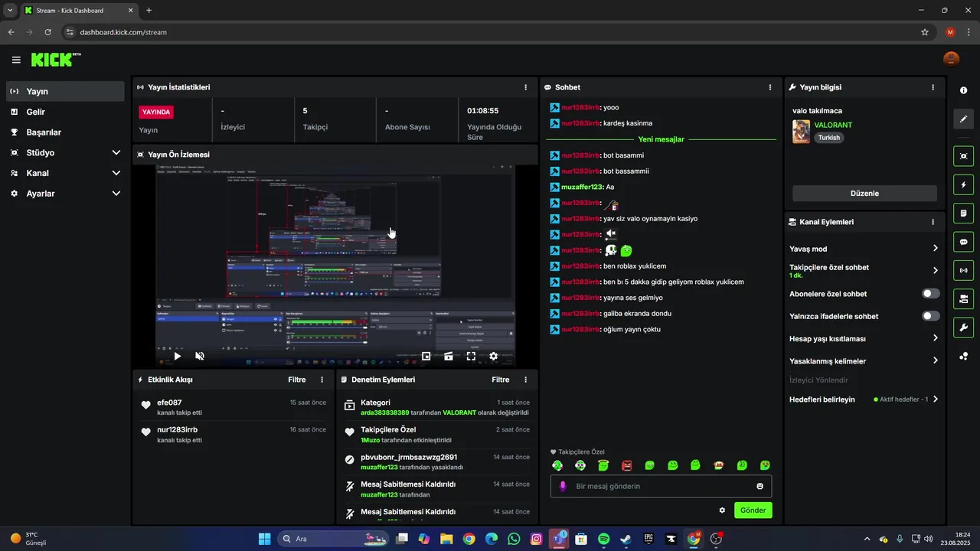Open chat settings gear beside Gönder
Viewport: 980px width, 551px height.
(722, 510)
